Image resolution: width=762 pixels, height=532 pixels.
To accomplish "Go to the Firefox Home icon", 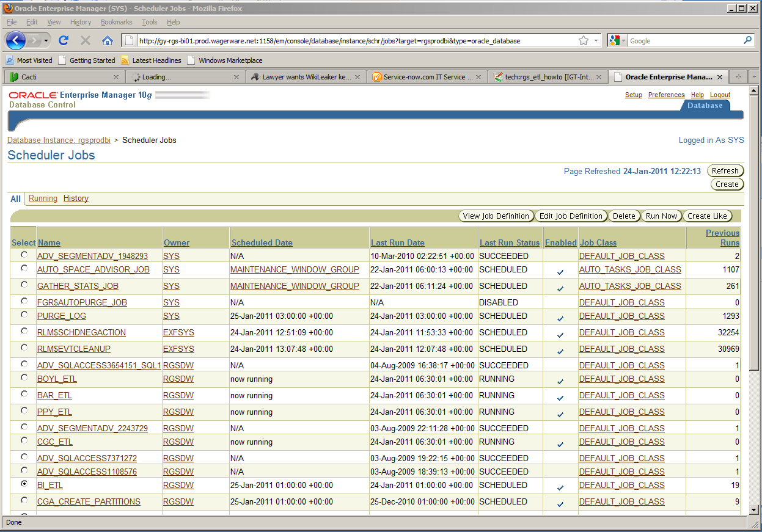I will click(x=108, y=41).
